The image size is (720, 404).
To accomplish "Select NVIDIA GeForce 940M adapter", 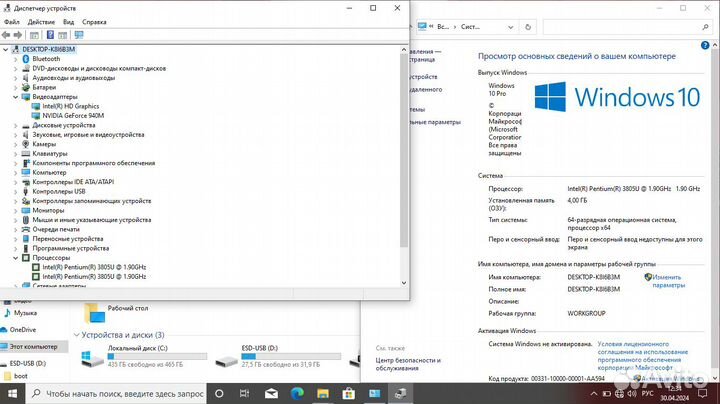I will point(75,115).
